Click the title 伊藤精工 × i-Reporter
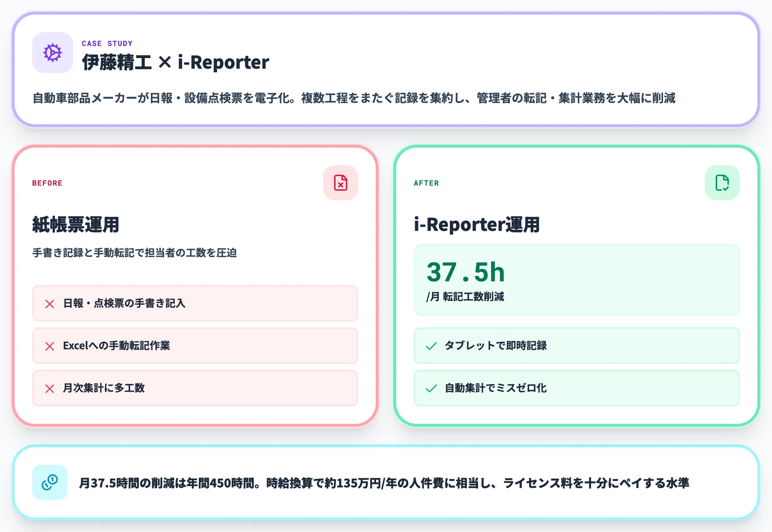Viewport: 772px width, 532px height. click(x=175, y=62)
